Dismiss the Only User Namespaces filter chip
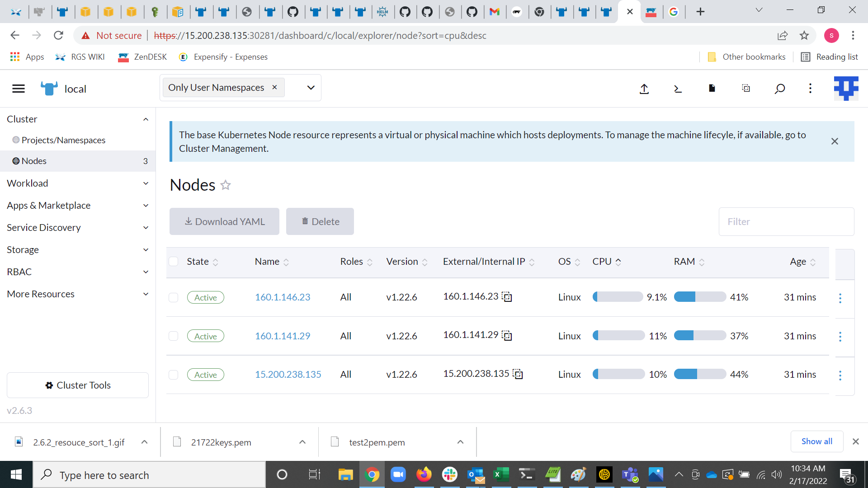This screenshot has width=868, height=488. (274, 87)
